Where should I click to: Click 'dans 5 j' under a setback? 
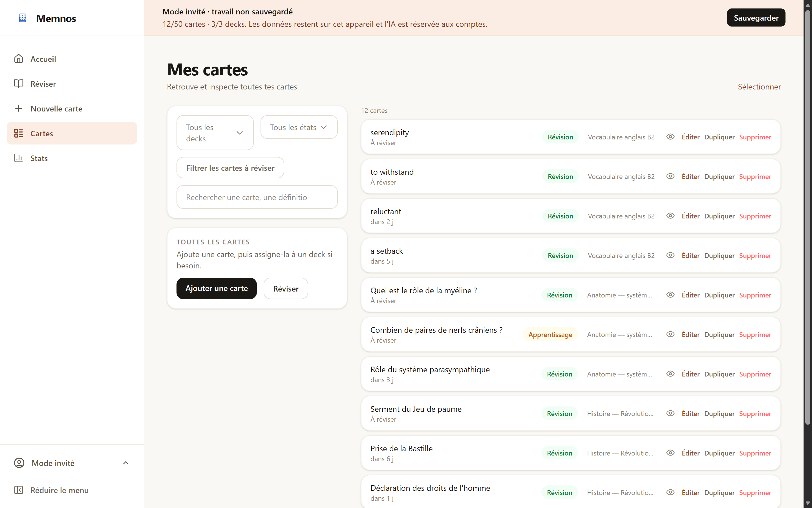(x=381, y=261)
